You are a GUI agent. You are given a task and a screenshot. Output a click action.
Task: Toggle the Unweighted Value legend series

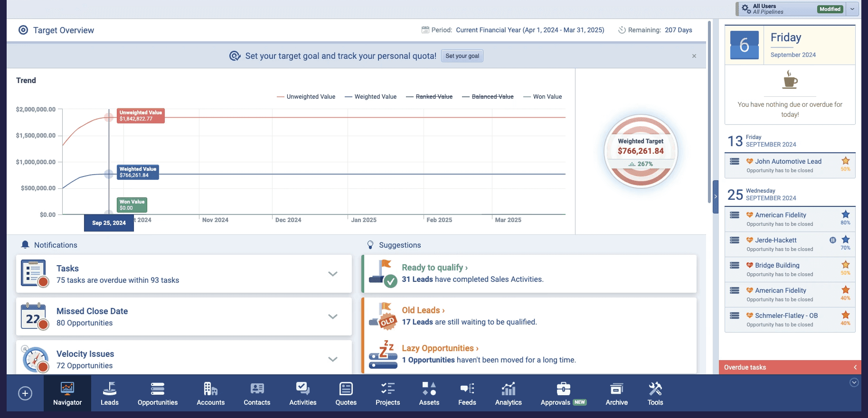pyautogui.click(x=306, y=96)
